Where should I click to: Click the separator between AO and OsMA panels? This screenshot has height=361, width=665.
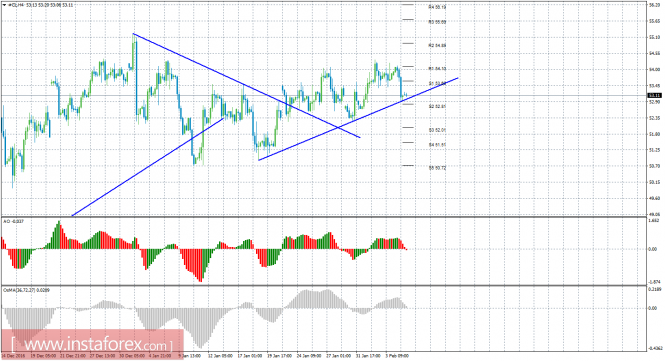coord(323,285)
